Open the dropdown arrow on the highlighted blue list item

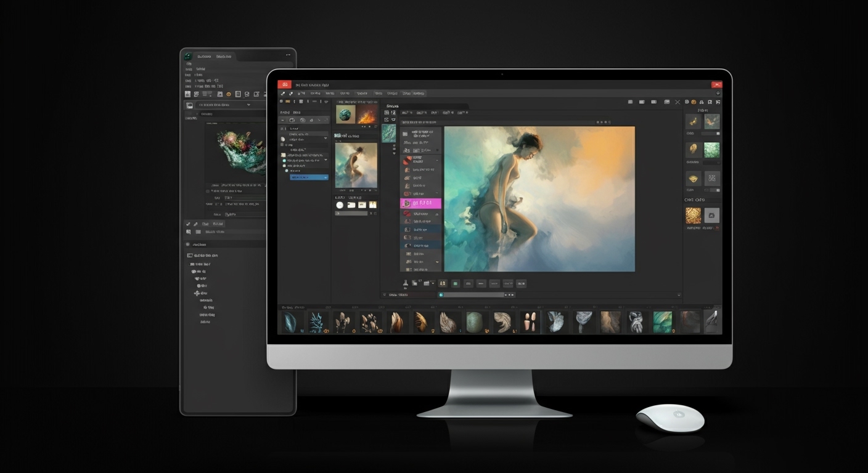tap(325, 177)
